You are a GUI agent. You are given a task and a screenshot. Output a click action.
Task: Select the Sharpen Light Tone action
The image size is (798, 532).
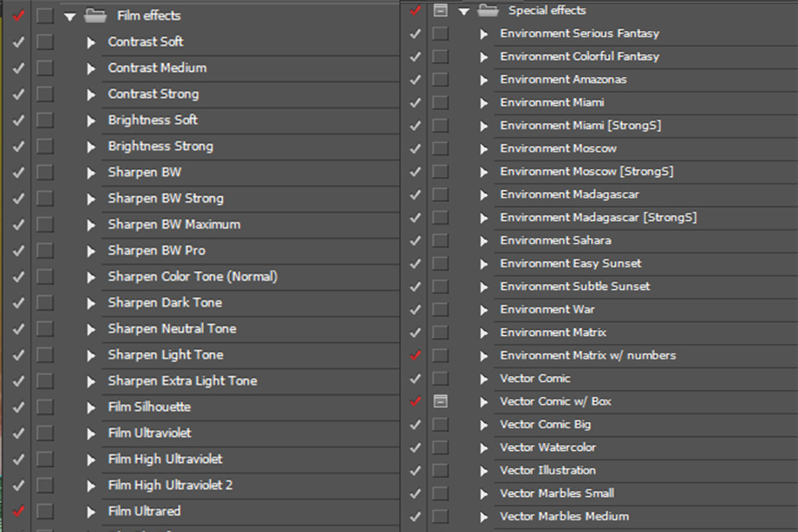(166, 354)
